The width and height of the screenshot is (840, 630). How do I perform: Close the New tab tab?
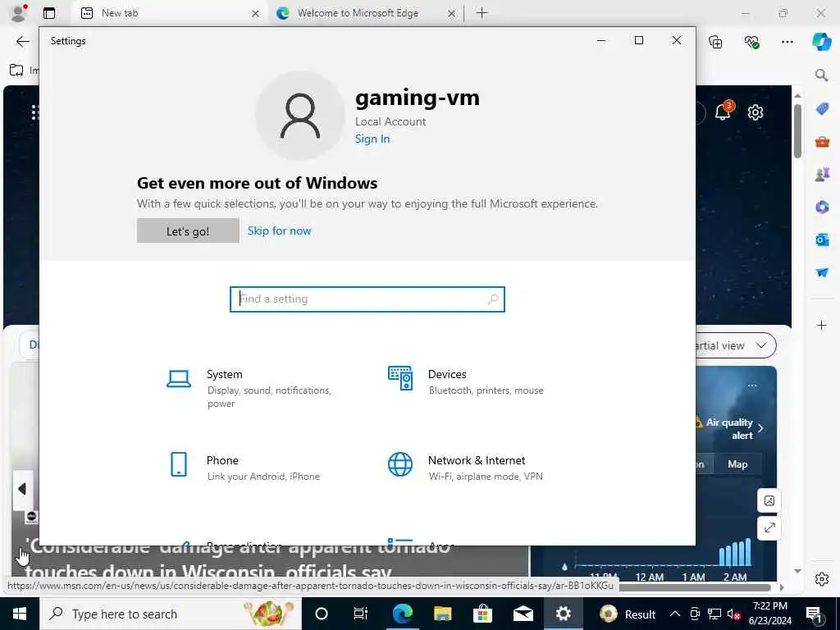[x=256, y=13]
